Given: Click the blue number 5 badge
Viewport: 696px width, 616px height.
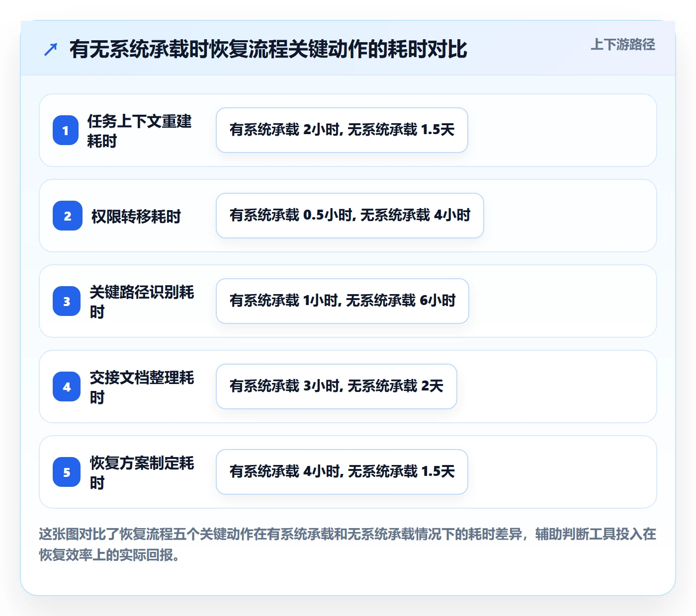Looking at the screenshot, I should point(67,472).
